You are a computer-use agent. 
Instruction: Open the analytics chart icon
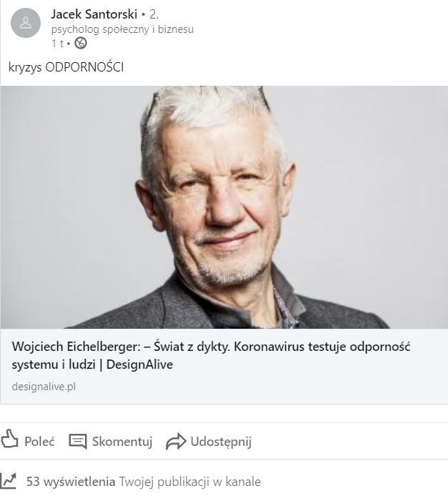pos(9,481)
